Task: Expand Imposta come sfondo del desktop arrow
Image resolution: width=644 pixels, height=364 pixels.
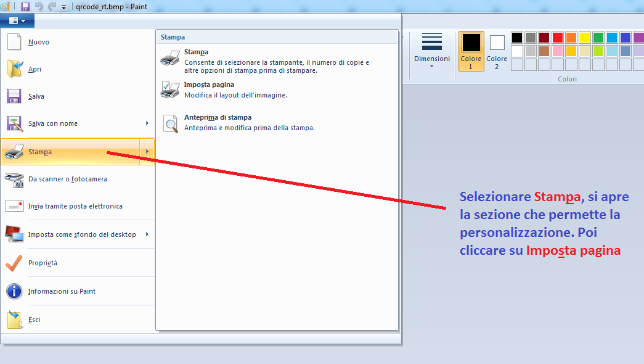Action: 147,234
